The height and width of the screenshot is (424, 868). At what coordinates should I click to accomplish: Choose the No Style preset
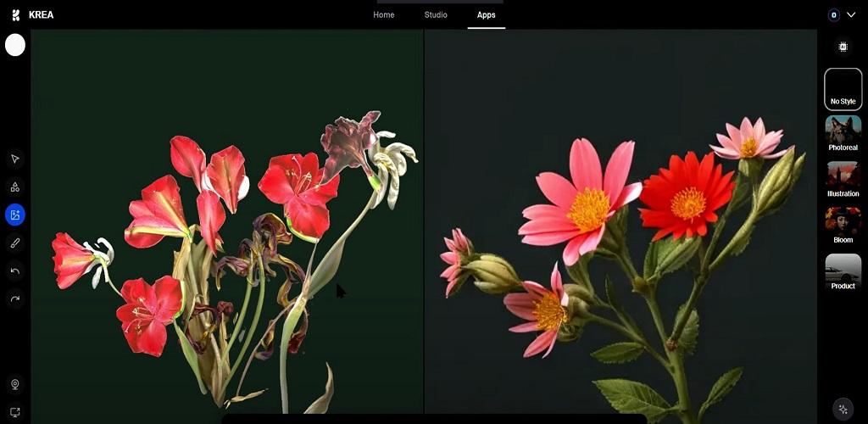coord(843,89)
